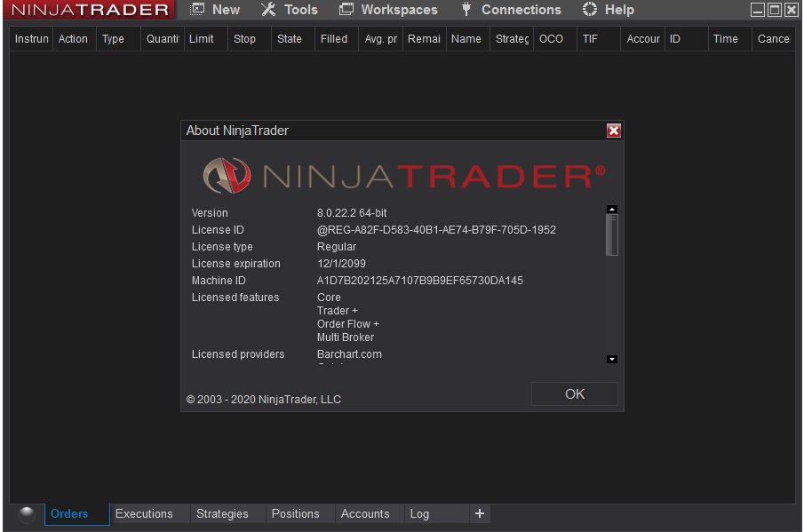Click the Remaining column header
The height and width of the screenshot is (532, 804).
coord(424,39)
